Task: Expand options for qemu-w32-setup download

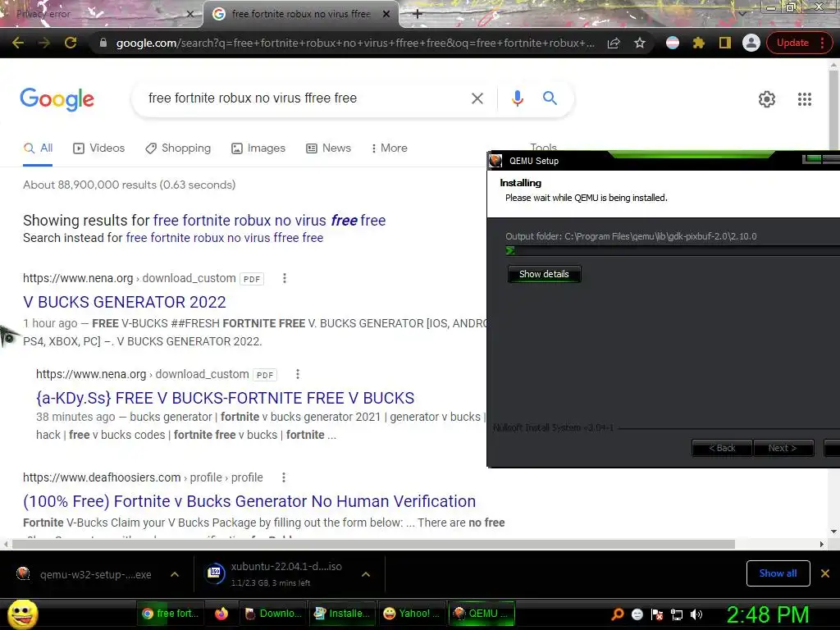Action: coord(175,574)
